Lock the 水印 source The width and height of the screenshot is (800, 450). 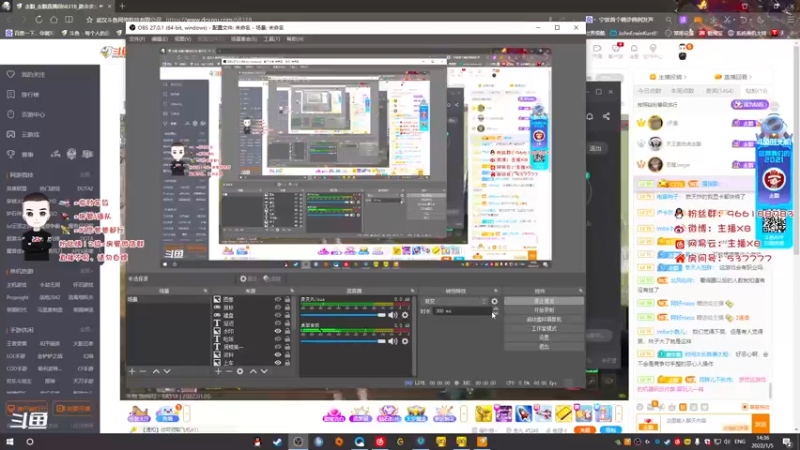tap(287, 331)
